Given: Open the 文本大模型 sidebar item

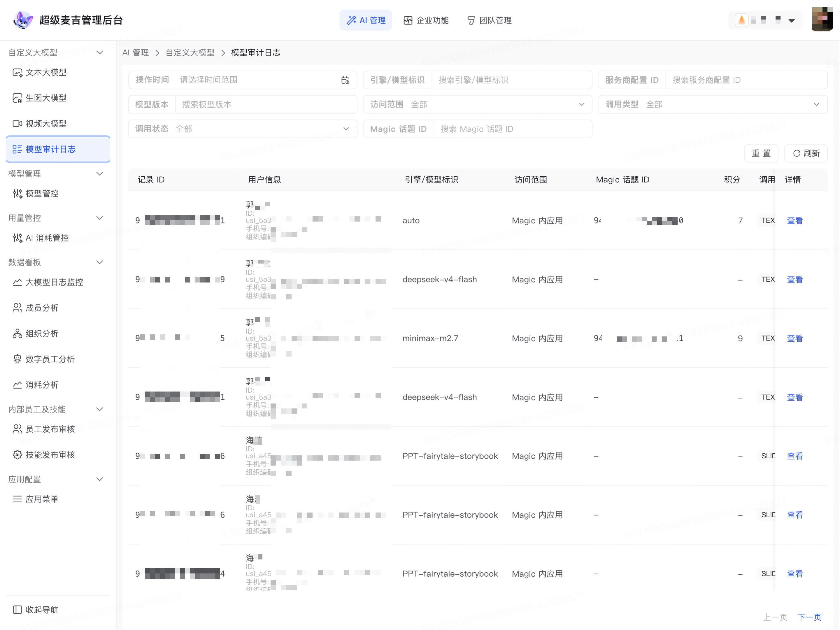Looking at the screenshot, I should point(58,73).
